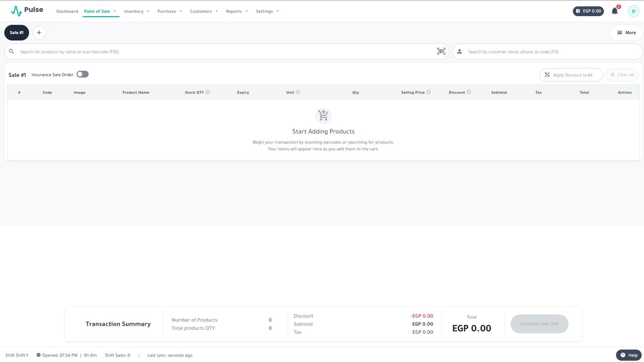Open the More menu button
This screenshot has width=644, height=362.
[626, 33]
